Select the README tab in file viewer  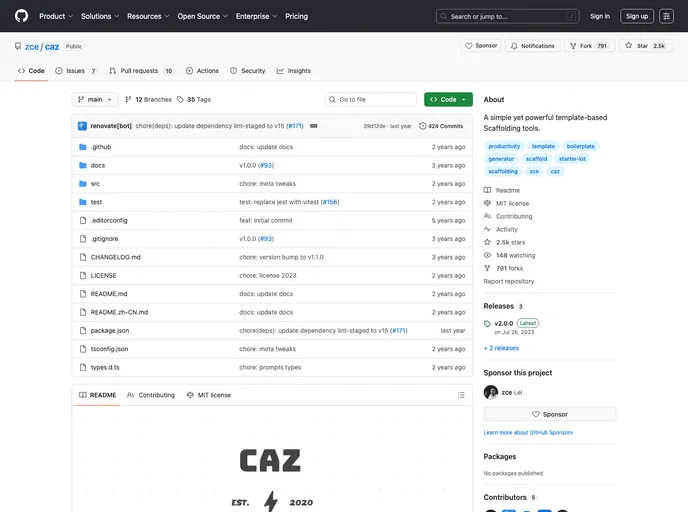click(97, 395)
